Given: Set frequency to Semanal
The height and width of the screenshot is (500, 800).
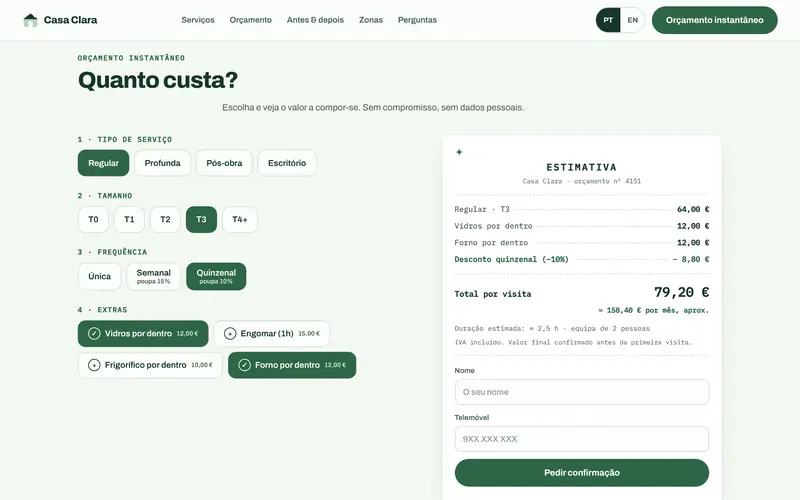Looking at the screenshot, I should tap(154, 277).
